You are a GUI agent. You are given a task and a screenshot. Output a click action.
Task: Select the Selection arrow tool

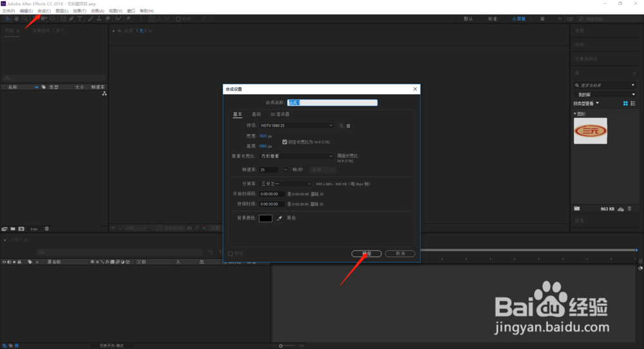coord(8,19)
